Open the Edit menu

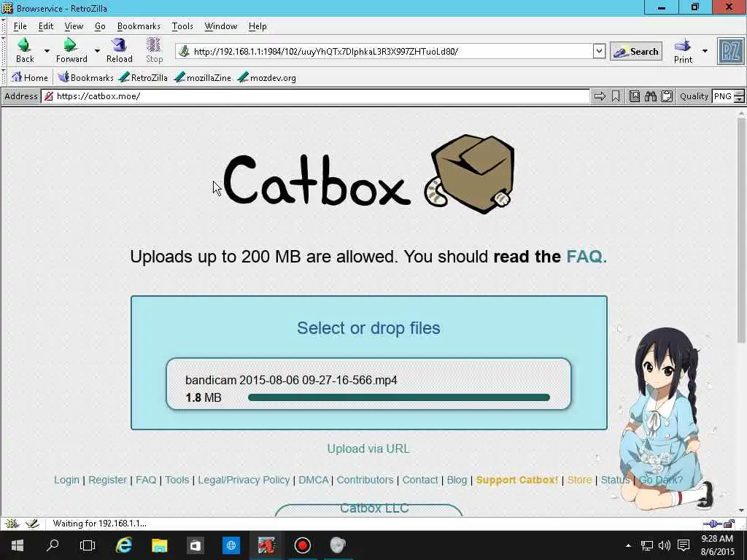[46, 26]
